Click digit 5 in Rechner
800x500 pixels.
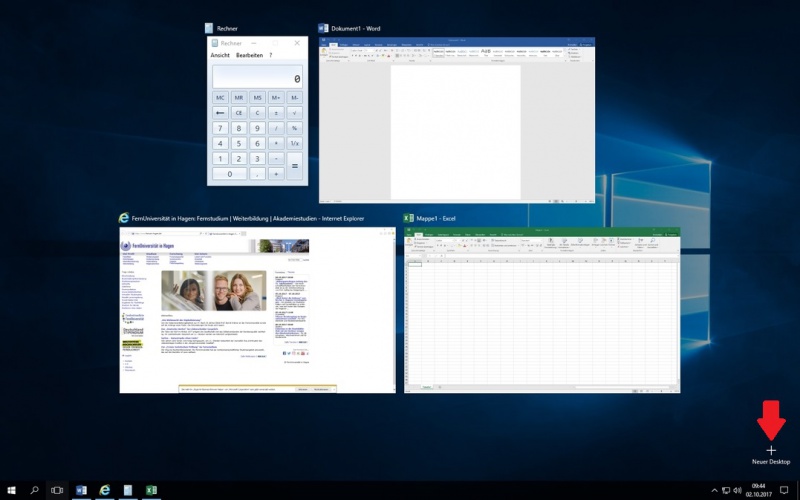click(239, 143)
